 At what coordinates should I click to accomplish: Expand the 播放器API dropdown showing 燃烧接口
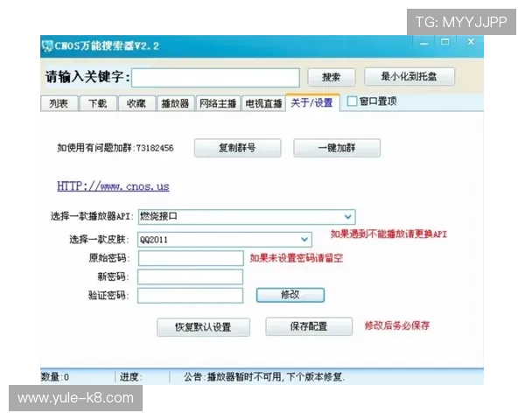(348, 217)
